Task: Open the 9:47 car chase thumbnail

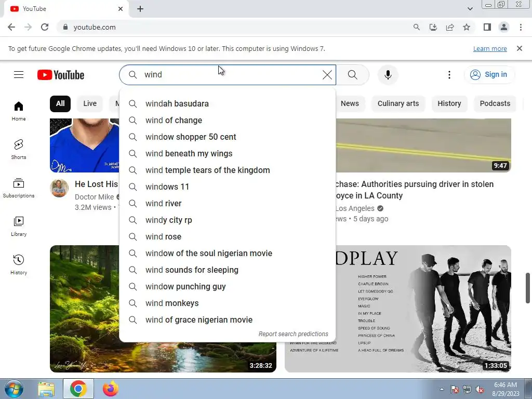Action: coord(423,145)
